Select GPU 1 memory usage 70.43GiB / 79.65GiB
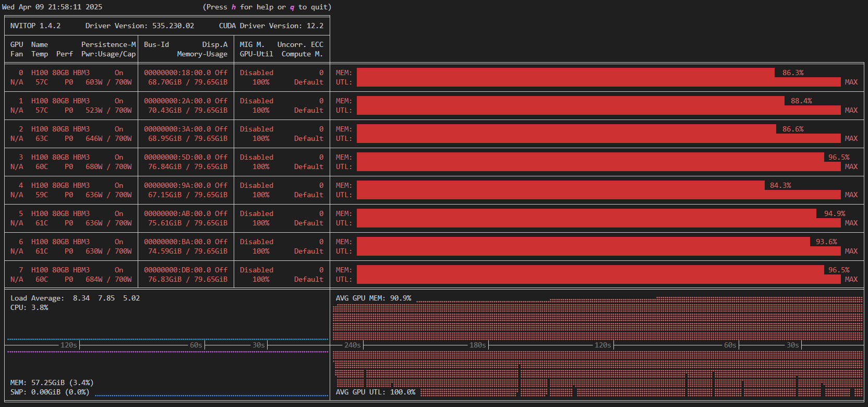 (x=188, y=110)
